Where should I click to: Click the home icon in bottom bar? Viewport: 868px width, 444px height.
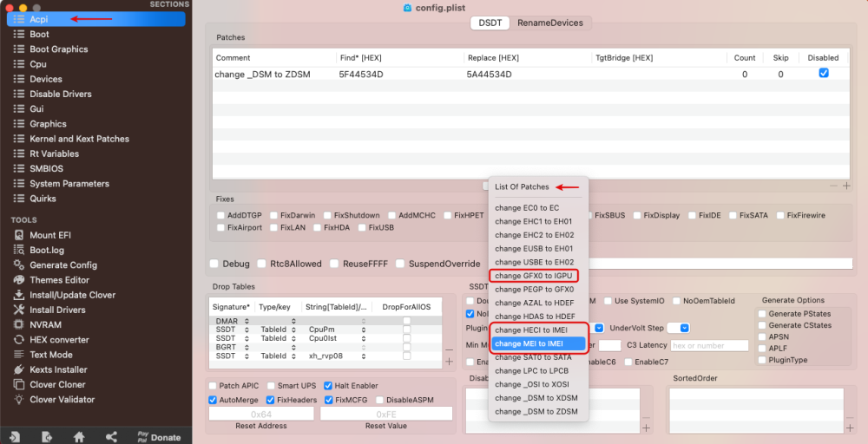coord(79,437)
